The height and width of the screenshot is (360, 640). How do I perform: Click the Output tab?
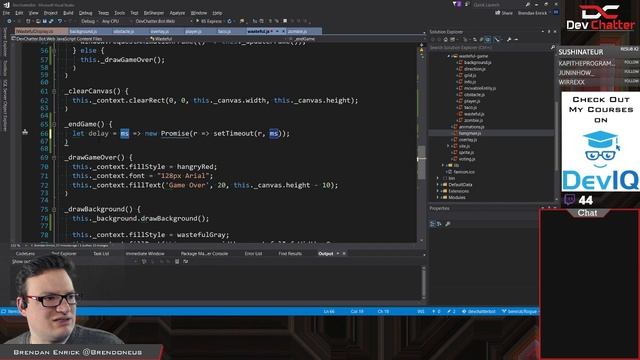(325, 254)
